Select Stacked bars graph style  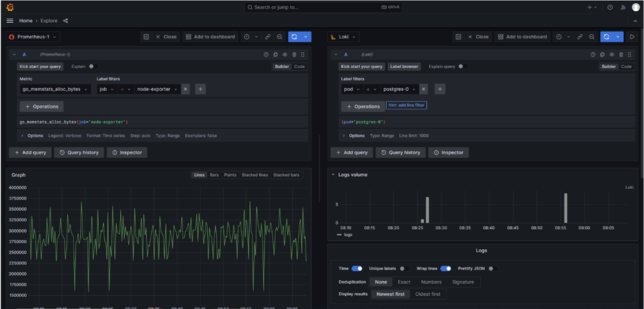286,175
